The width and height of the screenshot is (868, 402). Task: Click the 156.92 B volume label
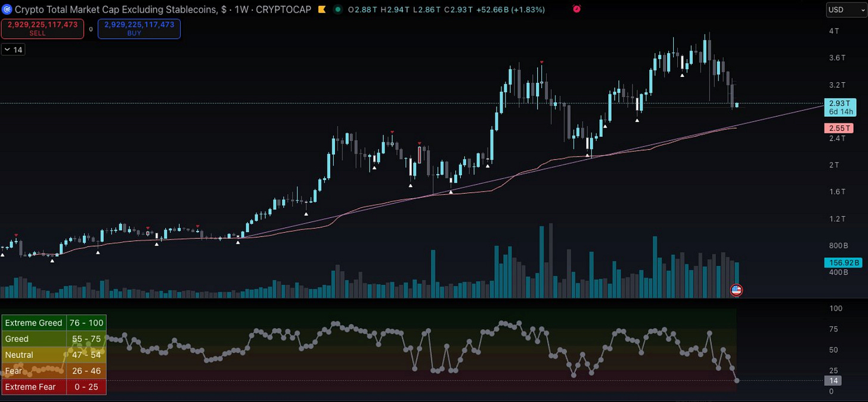click(x=844, y=263)
